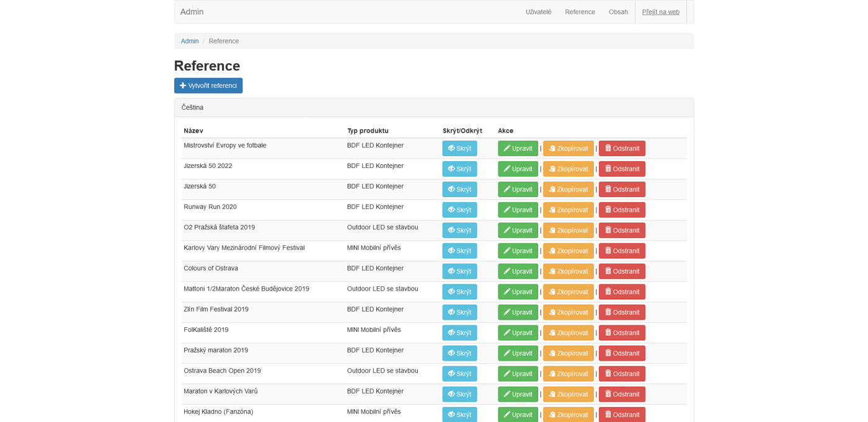The image size is (868, 422).
Task: Click trash icon for Maraton v Karlových Varů
Action: coord(608,393)
